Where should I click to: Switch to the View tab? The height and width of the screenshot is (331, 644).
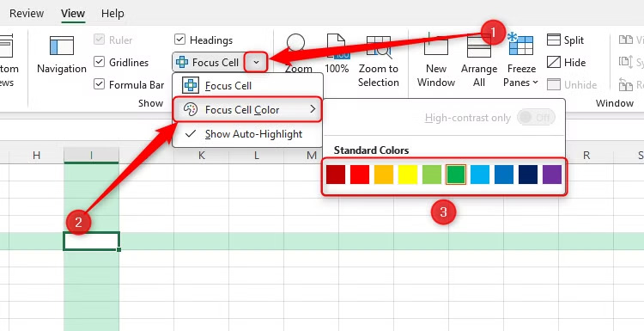coord(73,13)
